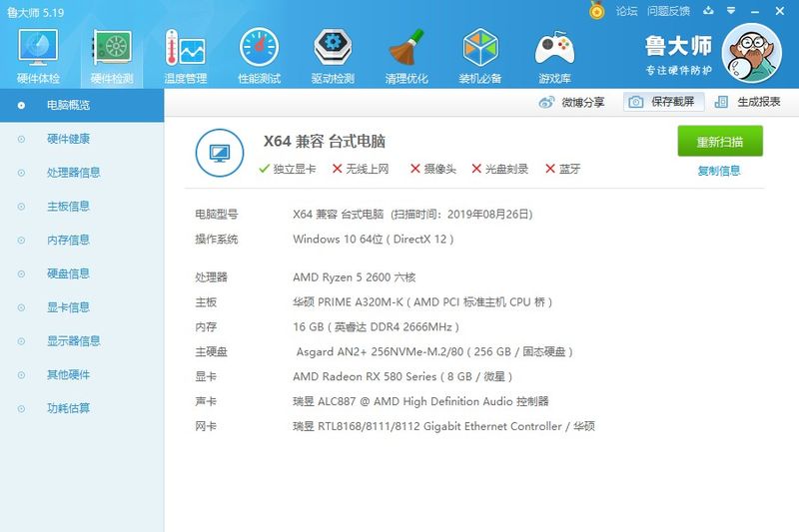Click the 电脑型号 value with scan date
The image size is (799, 532).
(412, 215)
